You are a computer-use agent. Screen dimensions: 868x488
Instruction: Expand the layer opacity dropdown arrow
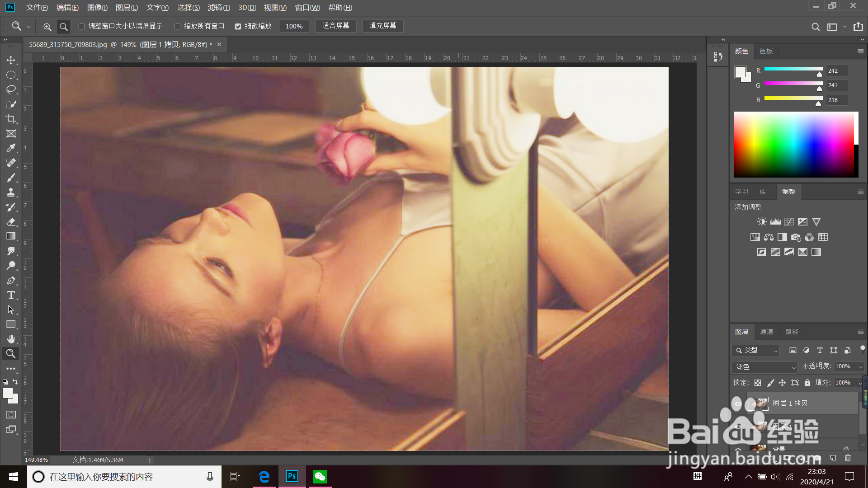tap(860, 367)
